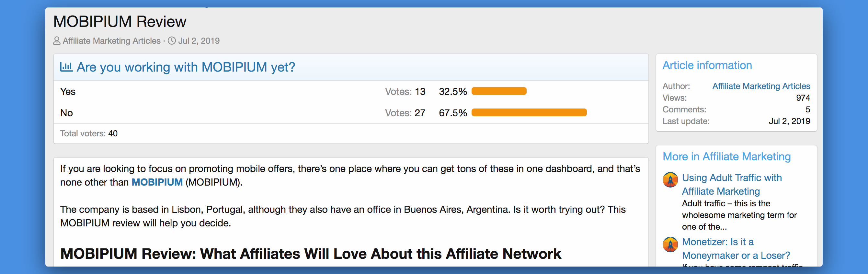Click Votes: 13 for the Yes option
The width and height of the screenshot is (868, 274).
click(405, 91)
